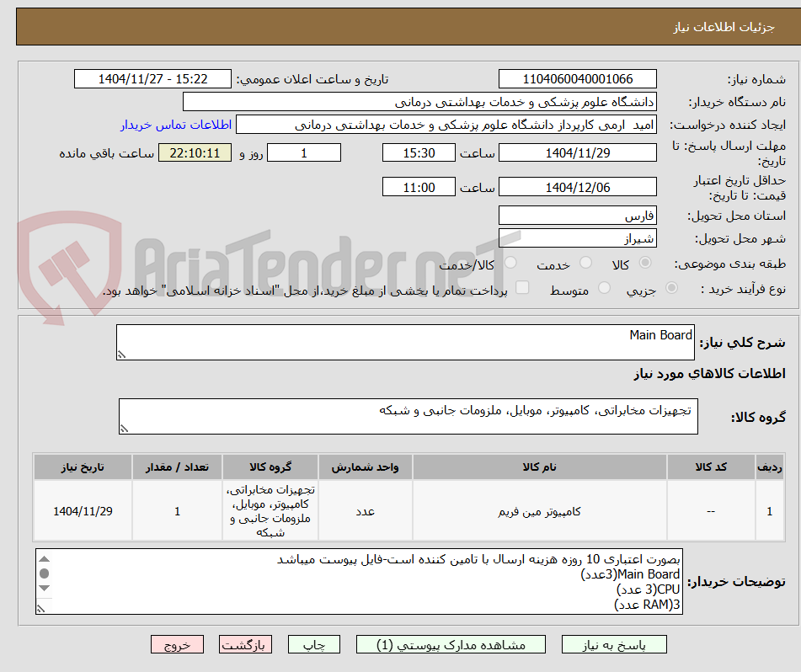
Task: Click the عدد unit cell
Action: click(x=366, y=511)
